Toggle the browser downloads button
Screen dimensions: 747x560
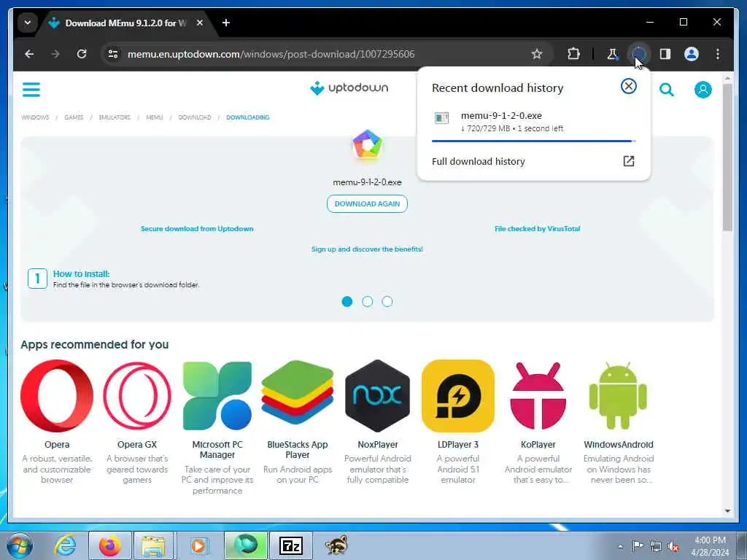coord(638,54)
